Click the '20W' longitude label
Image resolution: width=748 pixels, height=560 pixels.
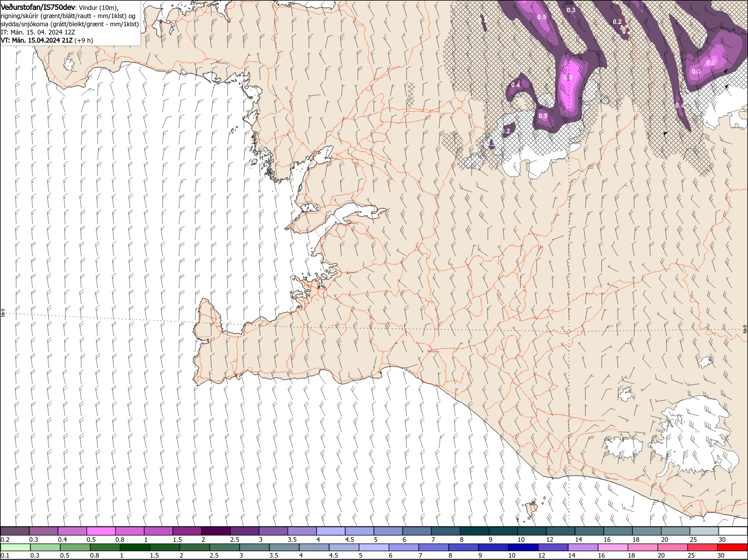(x=569, y=3)
